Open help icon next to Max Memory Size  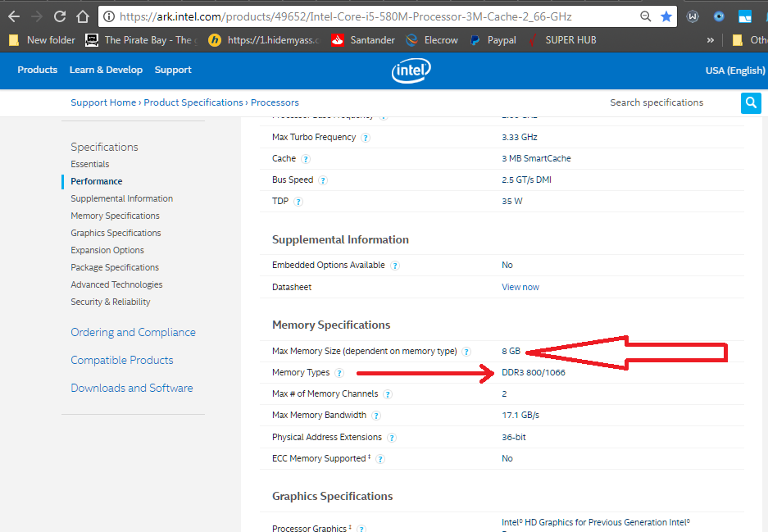coord(466,351)
